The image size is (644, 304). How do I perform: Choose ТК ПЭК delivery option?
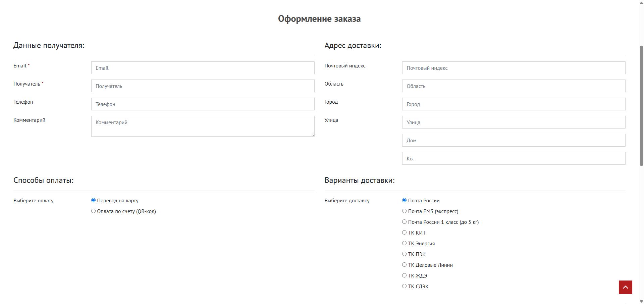click(404, 254)
